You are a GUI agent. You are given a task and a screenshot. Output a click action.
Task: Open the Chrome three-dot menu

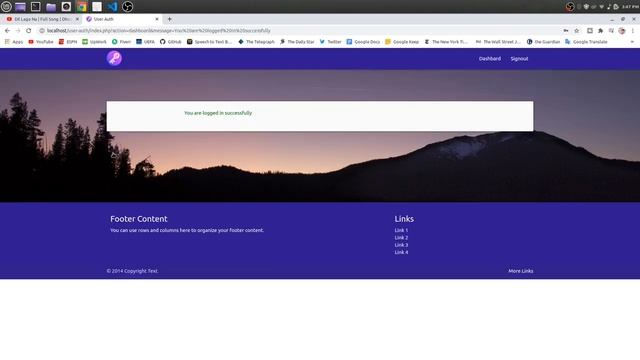point(633,31)
